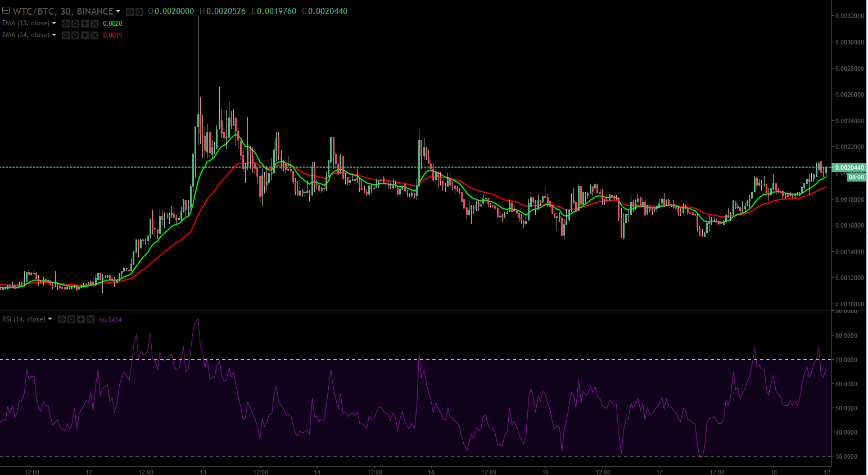Screen dimensions: 868x475
Task: Click the low price value 0.0019760
Action: pos(277,11)
